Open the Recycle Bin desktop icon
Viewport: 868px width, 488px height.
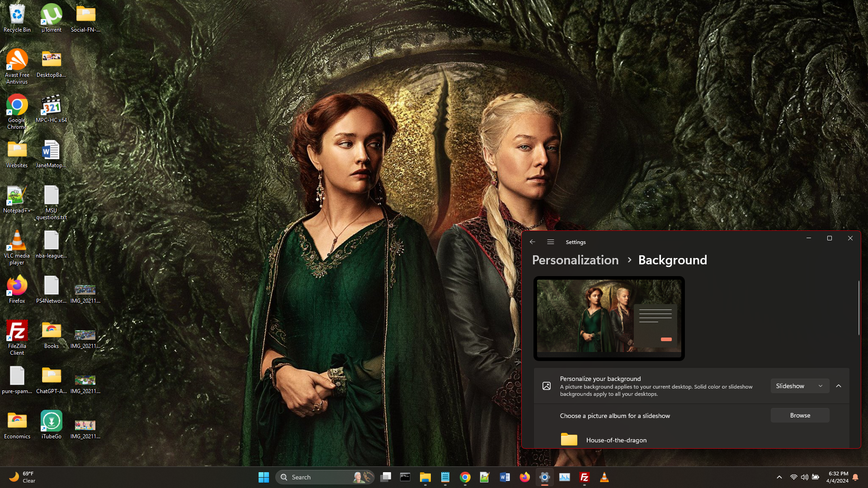[17, 18]
